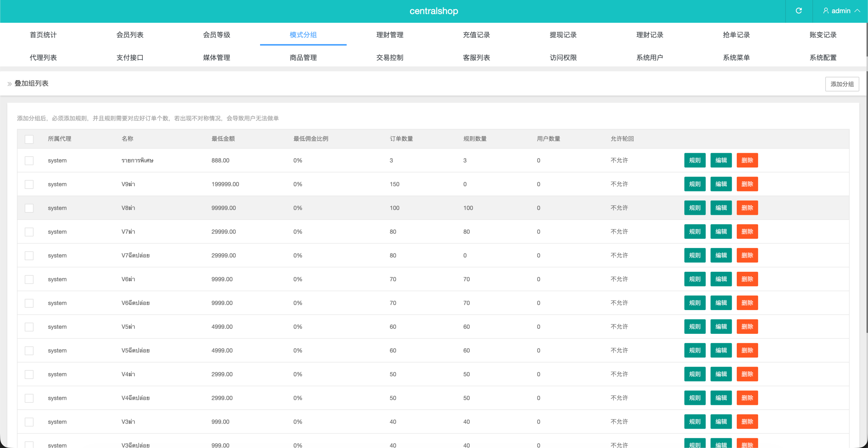Screen dimensions: 868x448
Task: Open the 抢单记录 tab
Action: click(736, 35)
